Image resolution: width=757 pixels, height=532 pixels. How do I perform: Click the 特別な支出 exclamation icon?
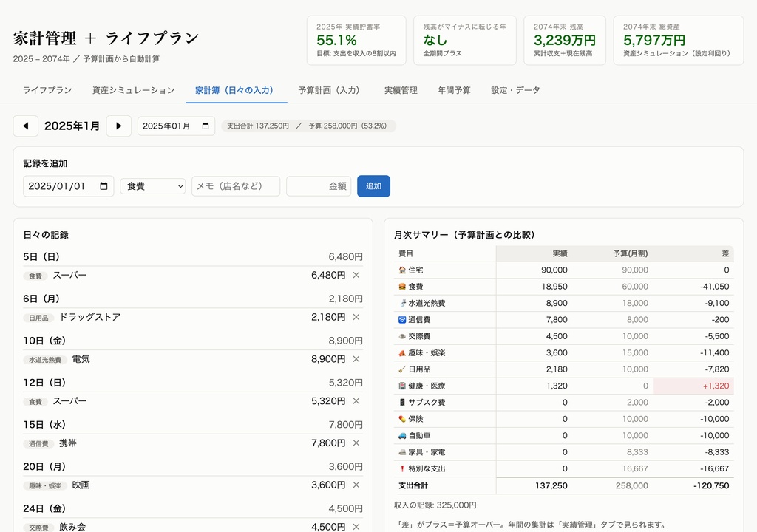coord(402,468)
